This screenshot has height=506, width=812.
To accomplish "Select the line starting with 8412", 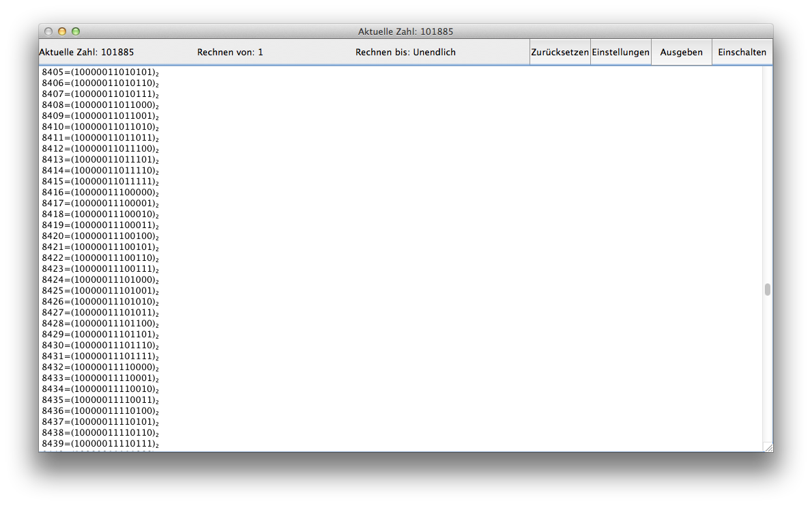I will [100, 148].
